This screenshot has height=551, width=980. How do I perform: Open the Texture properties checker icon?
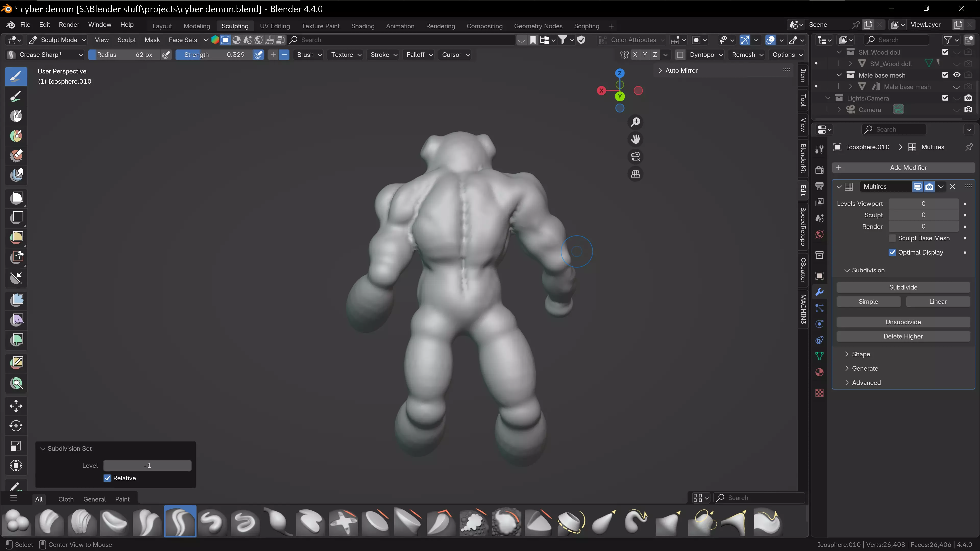click(819, 392)
